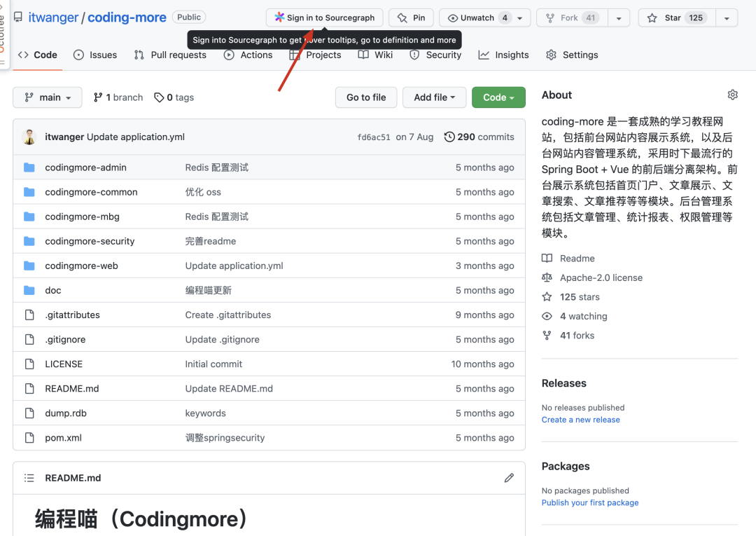Pin the repository with Pin button
Screen dimensions: 756x536
tap(412, 18)
